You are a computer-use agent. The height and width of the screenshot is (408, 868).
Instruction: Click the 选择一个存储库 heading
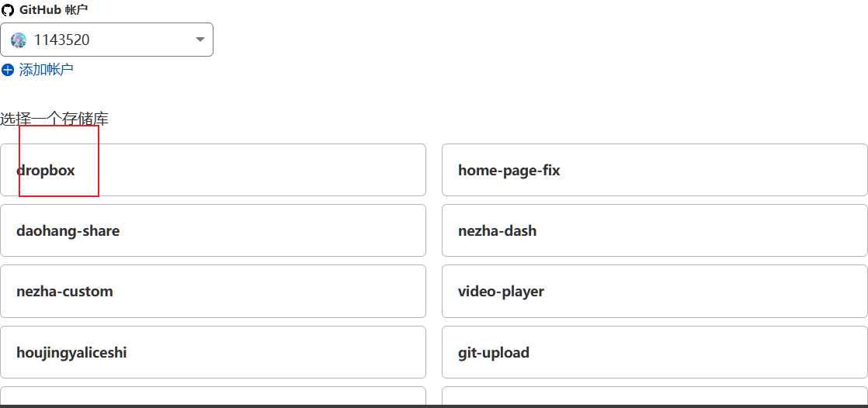[x=54, y=119]
